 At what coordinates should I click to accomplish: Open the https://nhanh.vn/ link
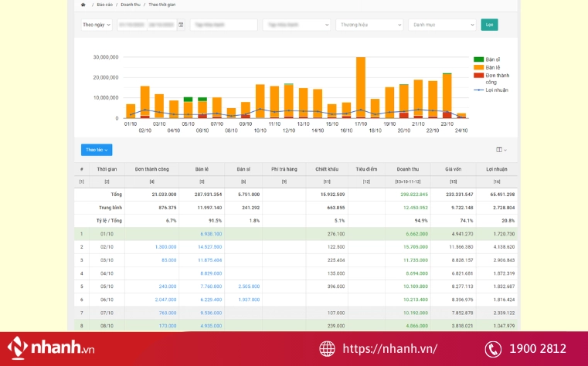(x=390, y=349)
